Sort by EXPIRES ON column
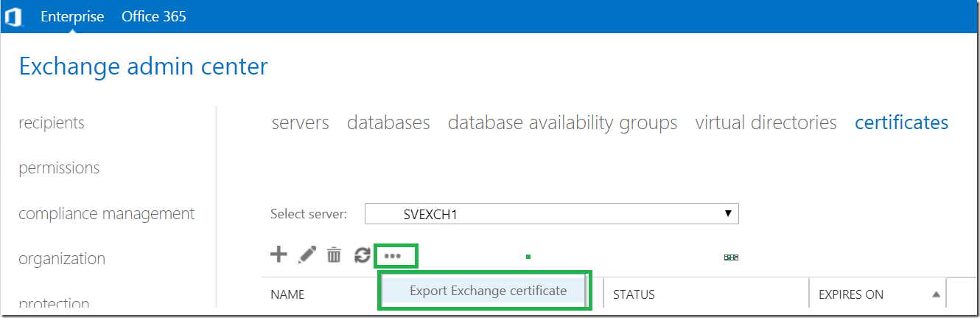The height and width of the screenshot is (318, 980). pyautogui.click(x=851, y=294)
